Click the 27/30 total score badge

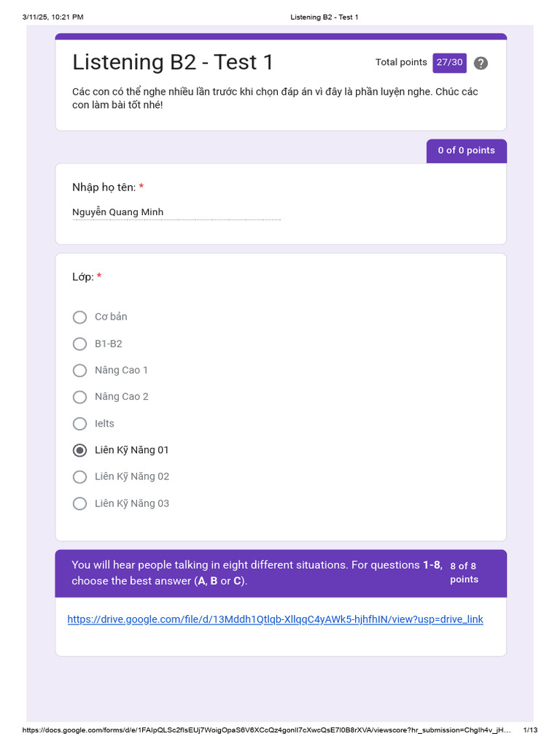(449, 63)
